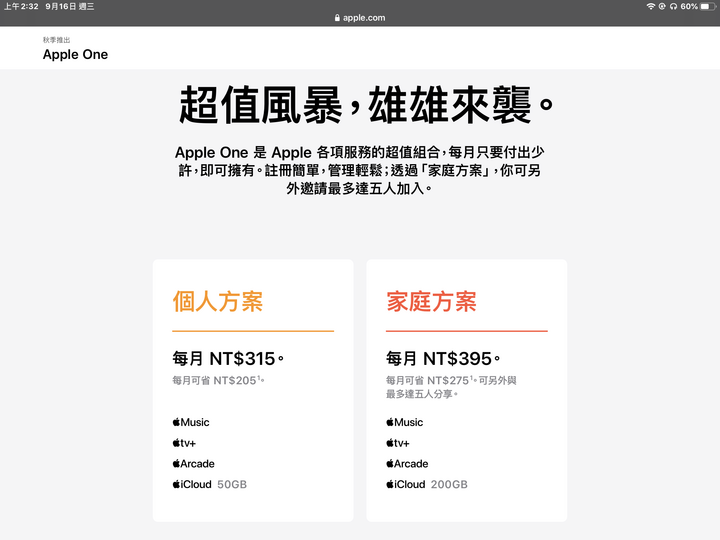Image resolution: width=720 pixels, height=540 pixels.
Task: Click the 50GB storage label
Action: 232,484
